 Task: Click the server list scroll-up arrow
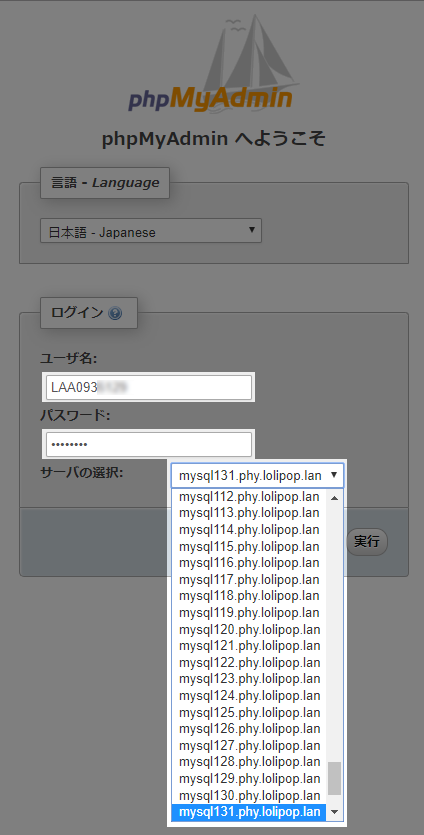click(x=335, y=498)
